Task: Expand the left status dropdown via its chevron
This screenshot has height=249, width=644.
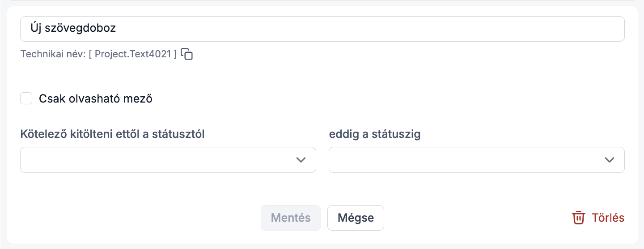Action: (301, 160)
